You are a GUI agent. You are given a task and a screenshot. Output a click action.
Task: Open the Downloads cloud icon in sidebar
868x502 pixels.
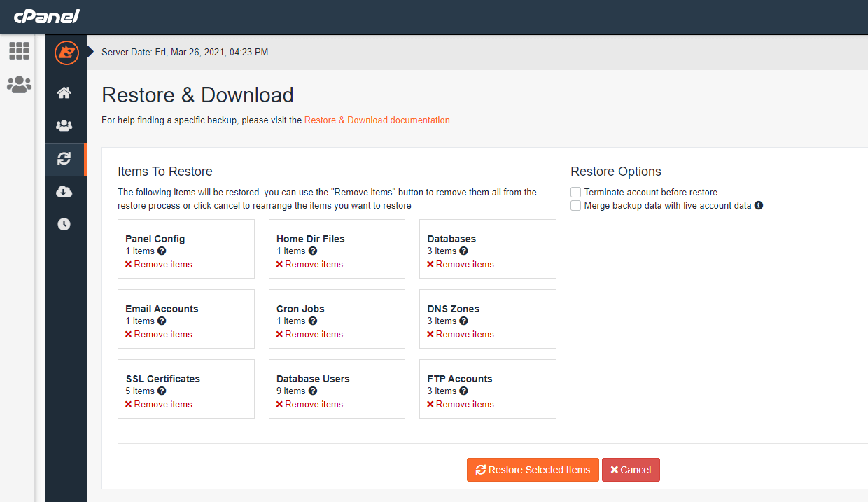click(x=64, y=192)
